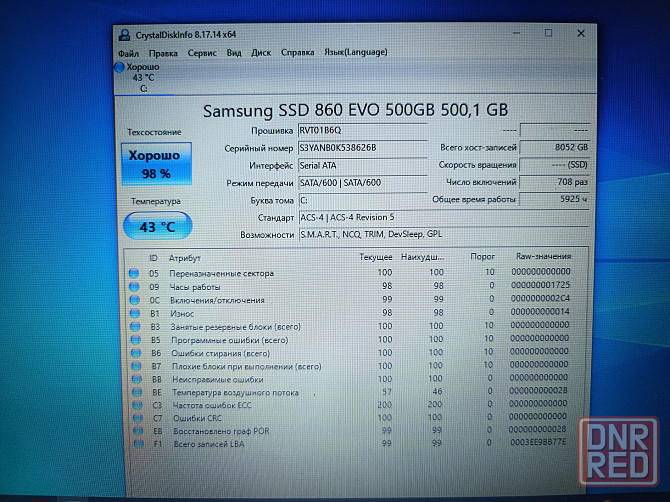Select the Включения/отключения attribute row

350,299
